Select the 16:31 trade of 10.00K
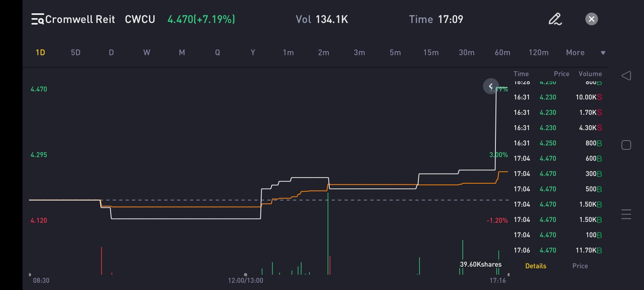This screenshot has width=644, height=290. tap(558, 97)
